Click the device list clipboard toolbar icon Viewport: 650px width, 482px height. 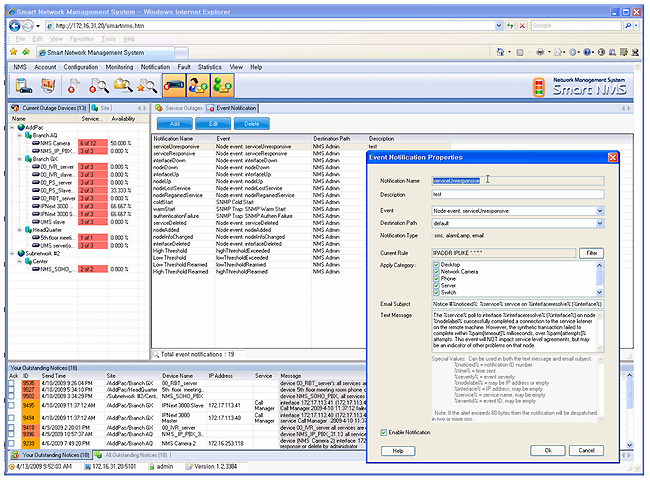tap(23, 86)
